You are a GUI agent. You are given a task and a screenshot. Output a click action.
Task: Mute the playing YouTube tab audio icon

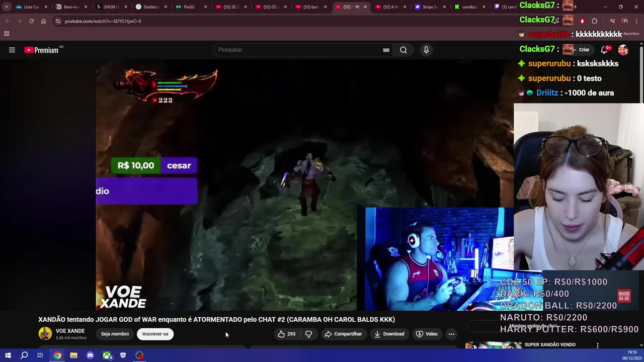(357, 7)
